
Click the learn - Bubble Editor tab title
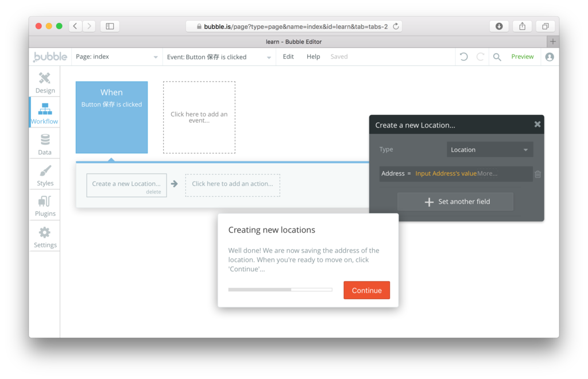coord(293,41)
